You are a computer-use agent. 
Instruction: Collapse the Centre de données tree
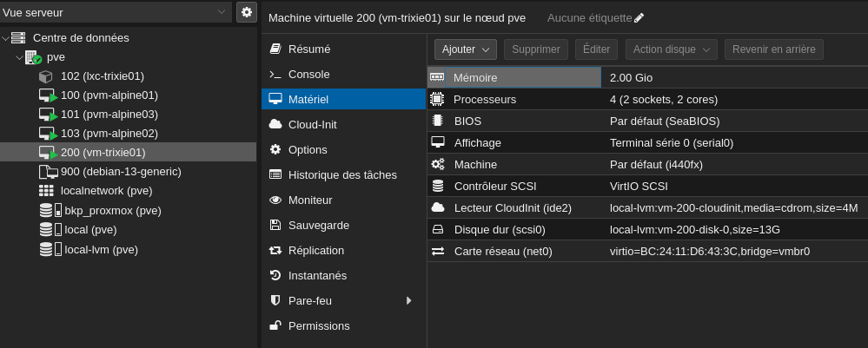[x=5, y=38]
